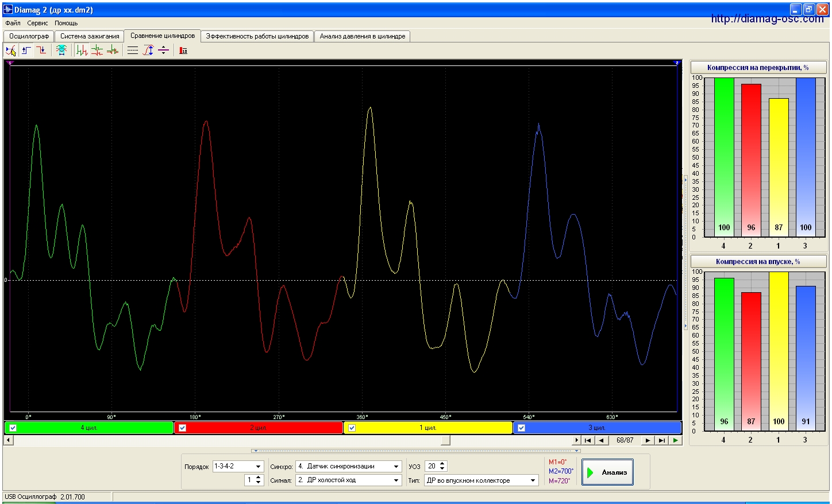Click the green 96 bar in intake chart

click(x=724, y=354)
